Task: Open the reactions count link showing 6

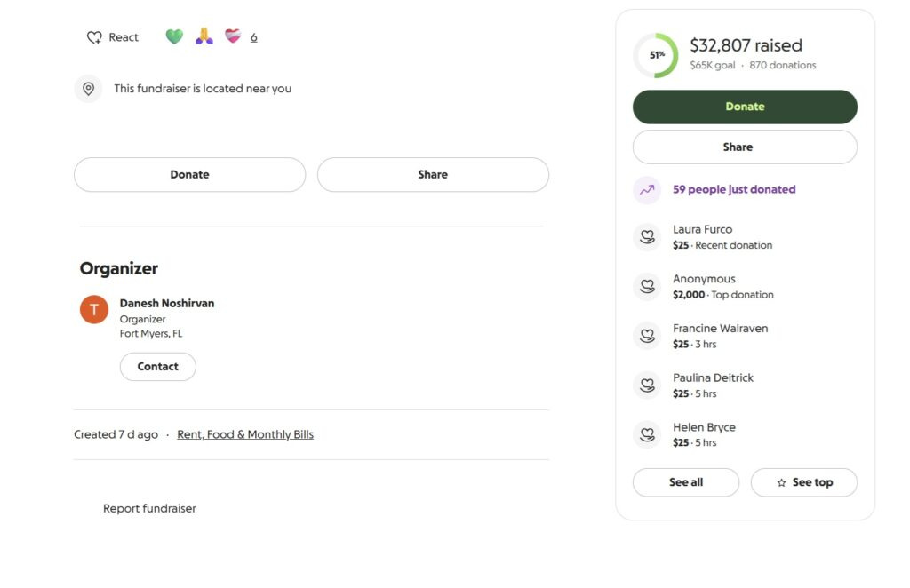Action: (x=253, y=36)
